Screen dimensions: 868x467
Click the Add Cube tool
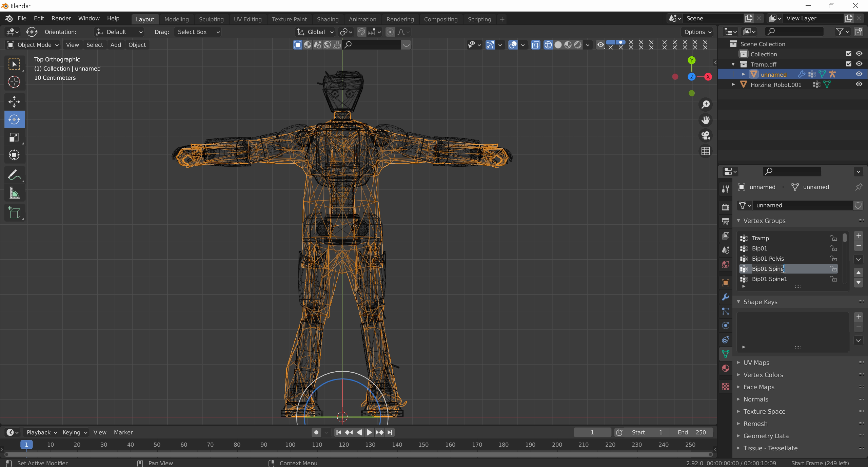14,213
